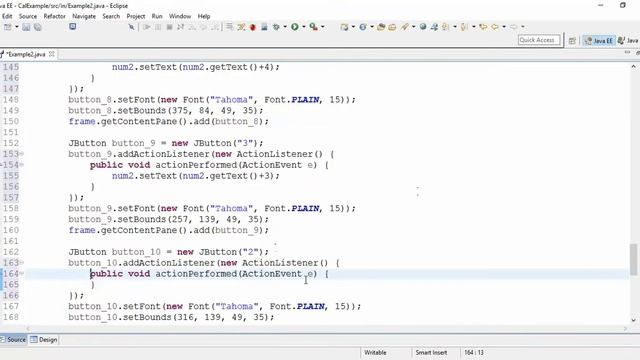Open the Run configurations dropdown arrow
The width and height of the screenshot is (640, 360).
(x=304, y=27)
